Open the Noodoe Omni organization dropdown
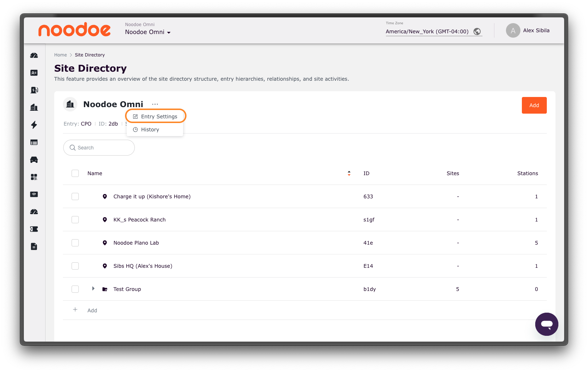Image resolution: width=588 pixels, height=372 pixels. (x=148, y=32)
